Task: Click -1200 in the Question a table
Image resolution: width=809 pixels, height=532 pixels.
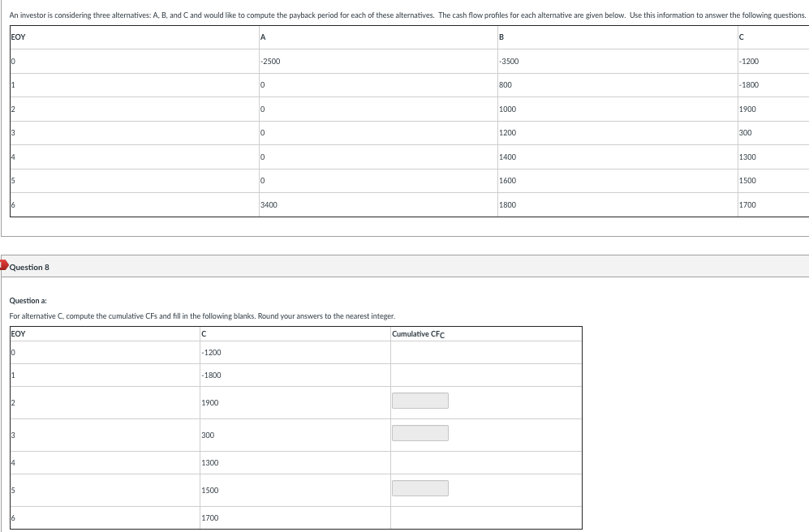Action: pos(212,353)
